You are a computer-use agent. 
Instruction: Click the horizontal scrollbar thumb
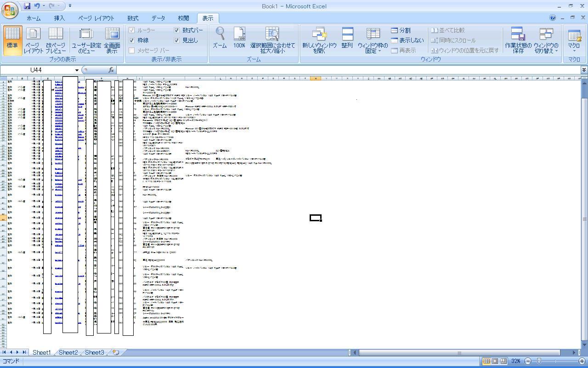[459, 352]
